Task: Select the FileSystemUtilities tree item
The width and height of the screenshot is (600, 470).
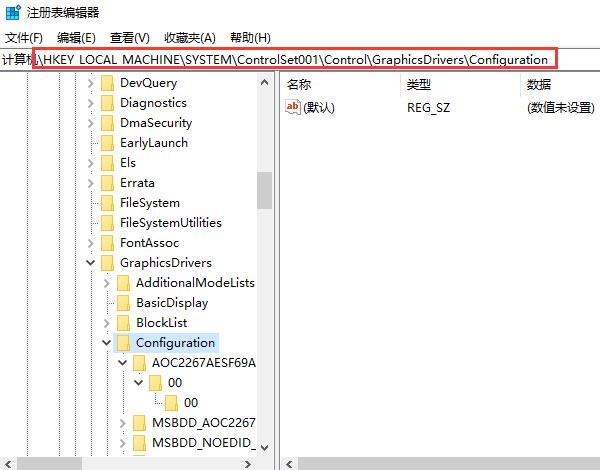Action: pos(171,223)
